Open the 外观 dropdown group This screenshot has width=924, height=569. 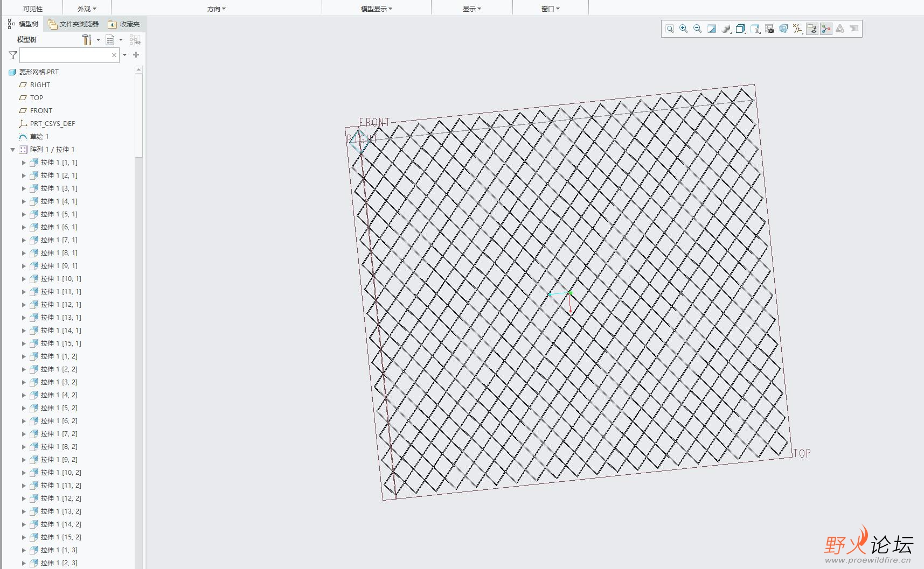(87, 9)
